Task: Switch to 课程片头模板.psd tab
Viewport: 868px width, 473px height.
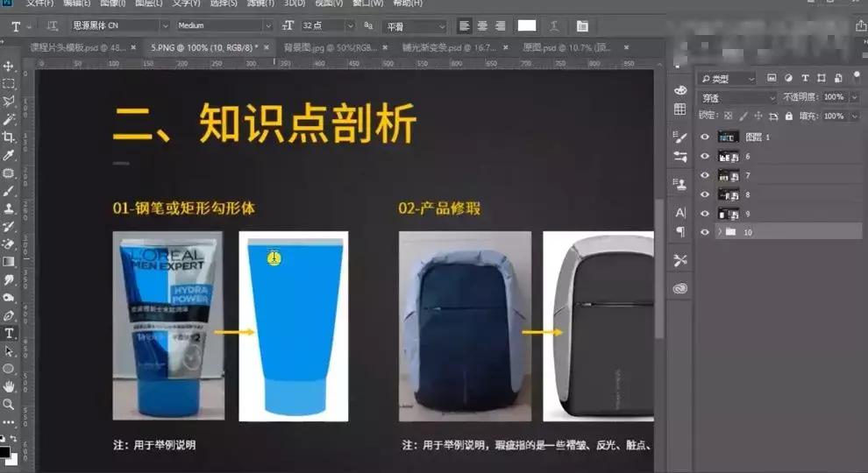Action: pos(77,47)
